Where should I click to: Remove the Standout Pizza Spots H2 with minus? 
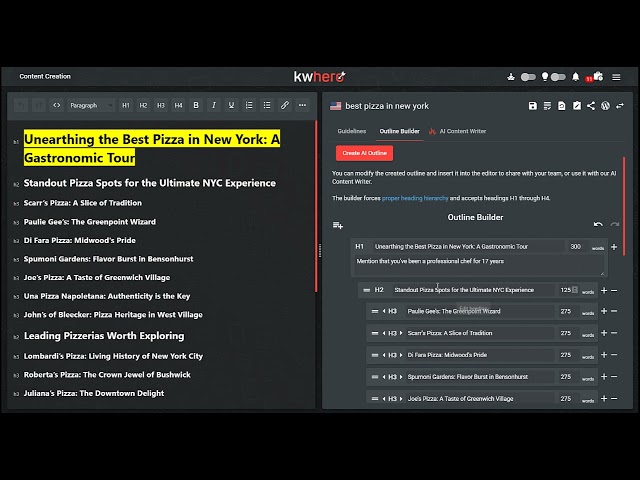614,291
